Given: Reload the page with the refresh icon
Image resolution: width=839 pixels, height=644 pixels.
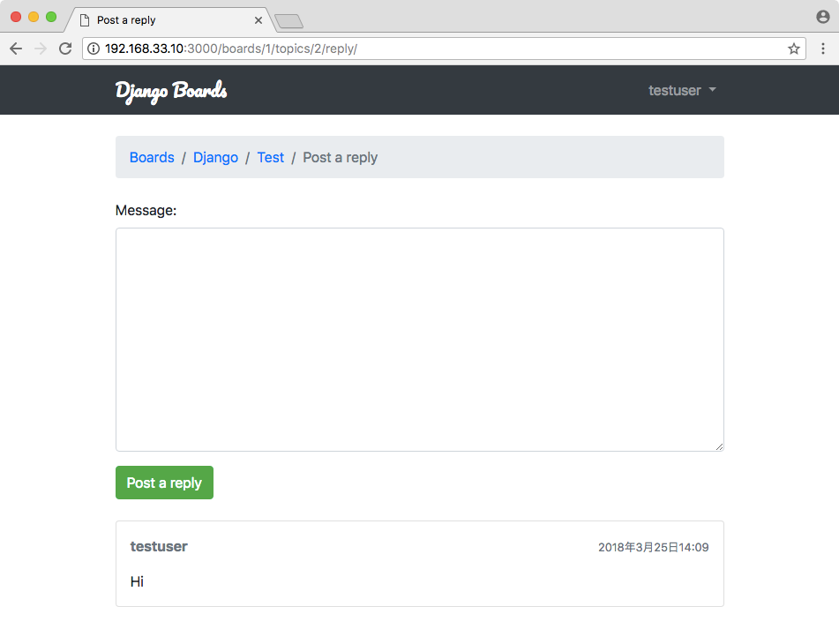Looking at the screenshot, I should (x=65, y=49).
